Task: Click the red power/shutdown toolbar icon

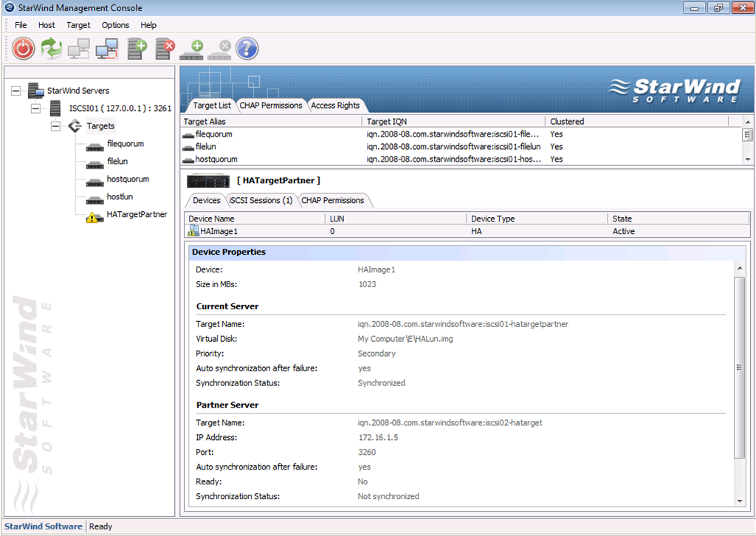Action: click(x=23, y=49)
